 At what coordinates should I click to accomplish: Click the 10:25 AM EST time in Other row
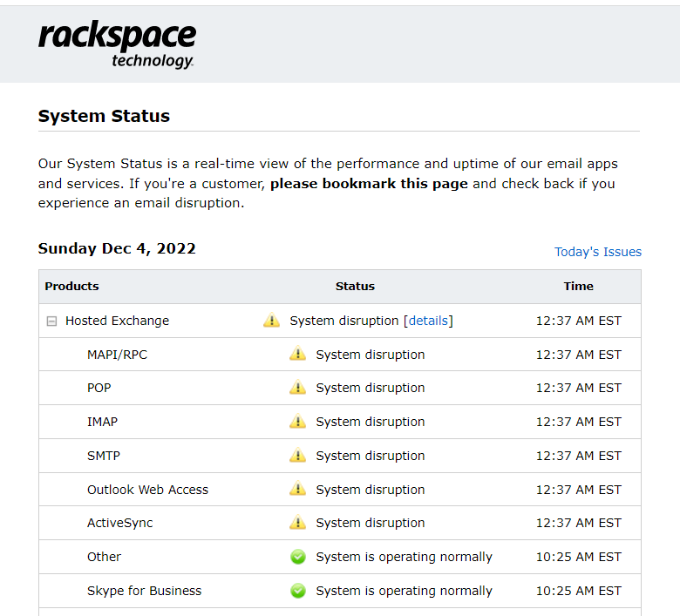tap(579, 557)
